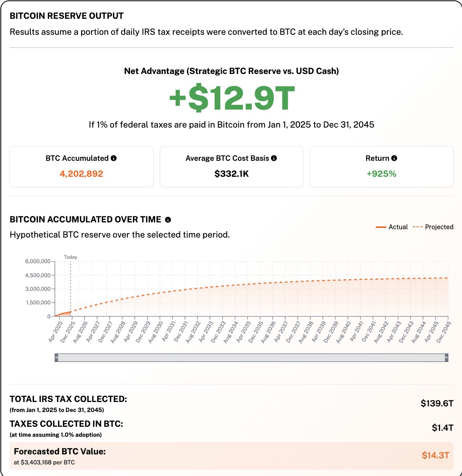Click right handle of chart range slider

coord(446,358)
